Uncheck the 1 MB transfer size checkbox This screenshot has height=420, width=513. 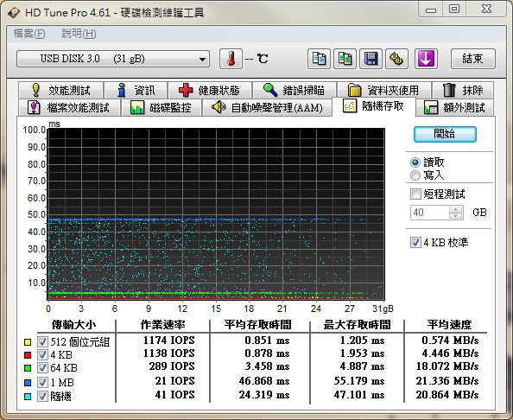click(x=42, y=382)
